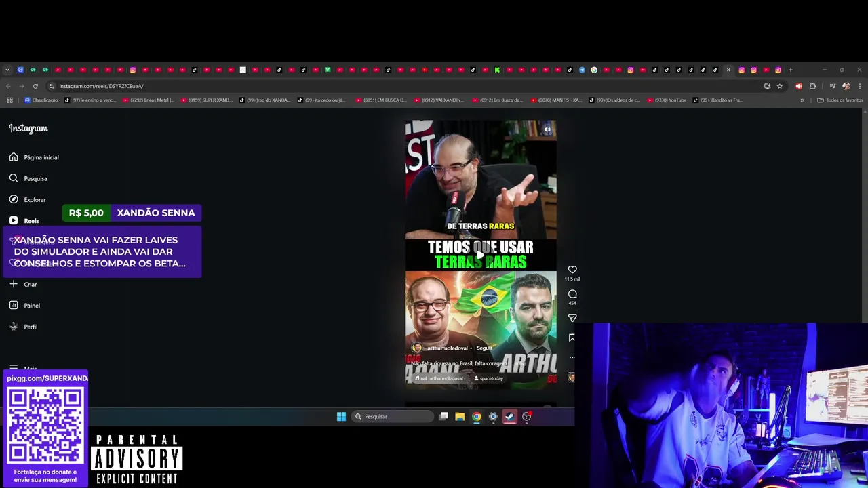This screenshot has height=488, width=868.
Task: Open the Todos os favoritos folder
Action: click(840, 100)
